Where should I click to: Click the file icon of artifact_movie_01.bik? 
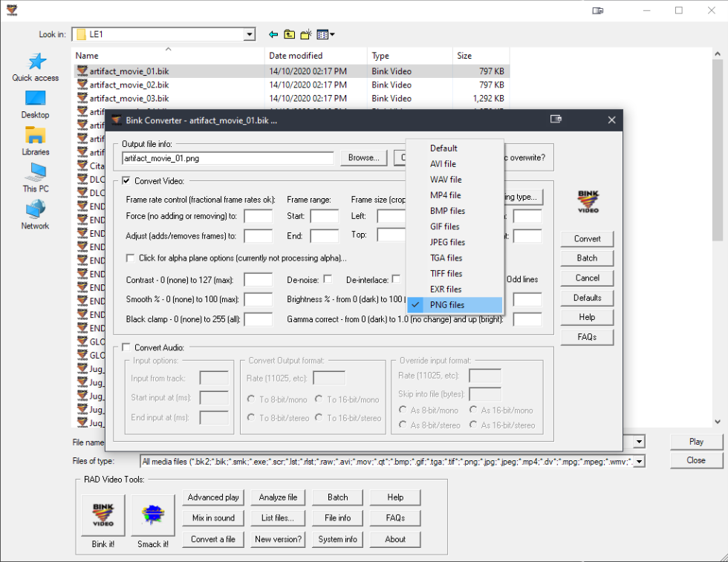[x=82, y=71]
